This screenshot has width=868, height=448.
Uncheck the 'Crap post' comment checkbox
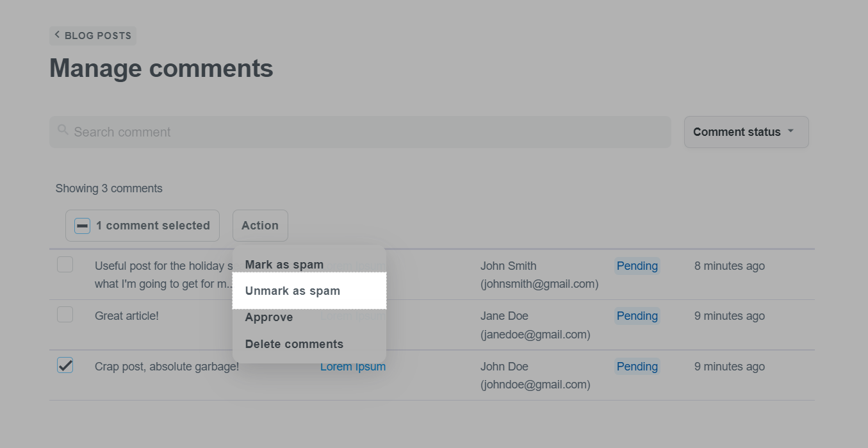point(65,365)
